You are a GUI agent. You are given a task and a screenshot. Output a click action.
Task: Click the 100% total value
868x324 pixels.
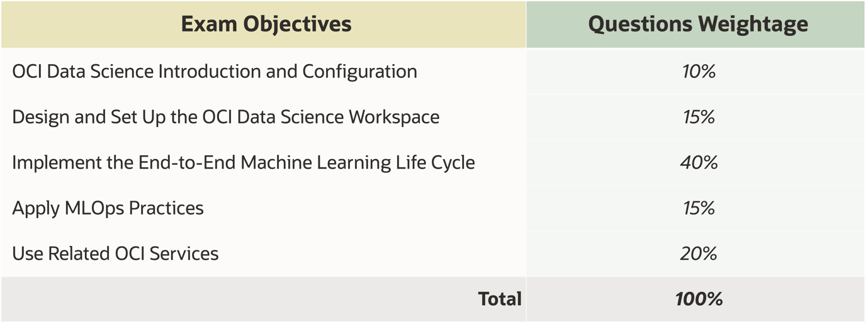[698, 298]
